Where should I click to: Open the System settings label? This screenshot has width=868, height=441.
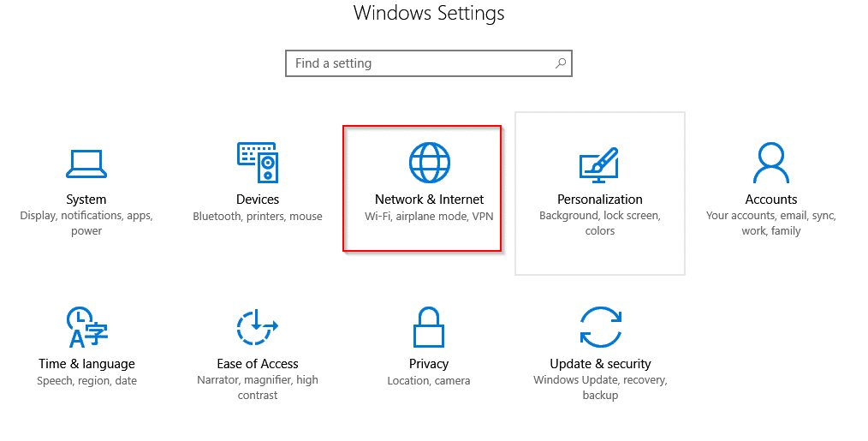pos(86,200)
